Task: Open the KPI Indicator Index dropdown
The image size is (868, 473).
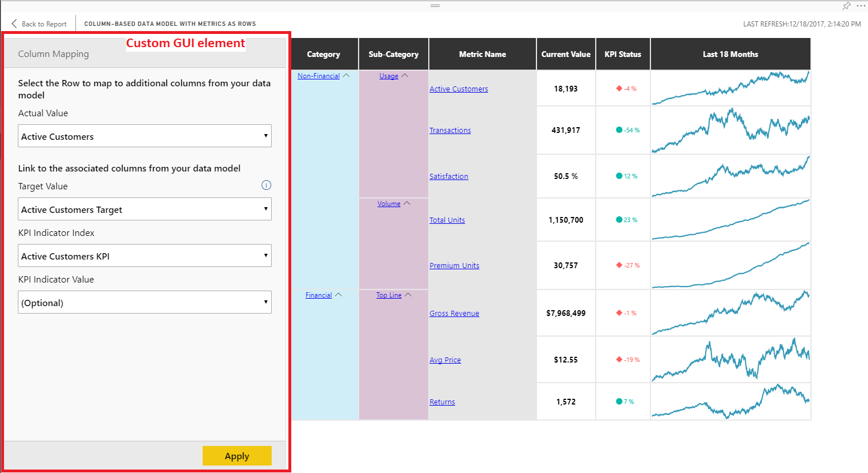Action: point(144,255)
